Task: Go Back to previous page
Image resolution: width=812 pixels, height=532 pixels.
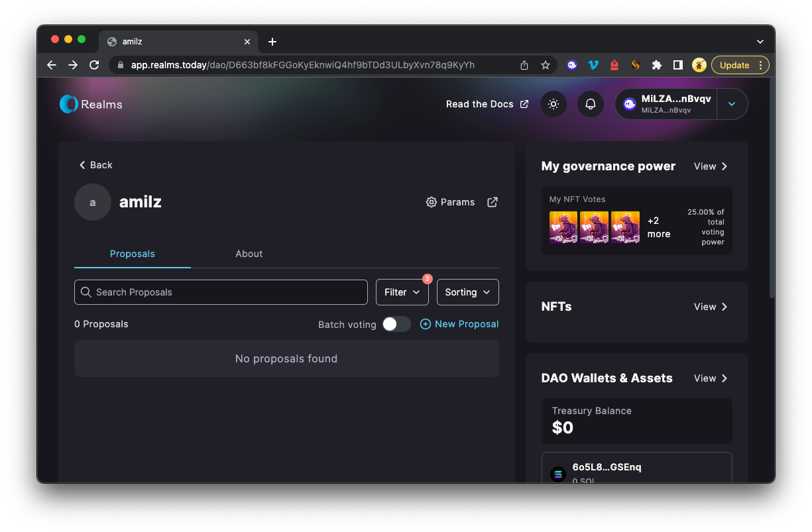Action: (x=96, y=165)
